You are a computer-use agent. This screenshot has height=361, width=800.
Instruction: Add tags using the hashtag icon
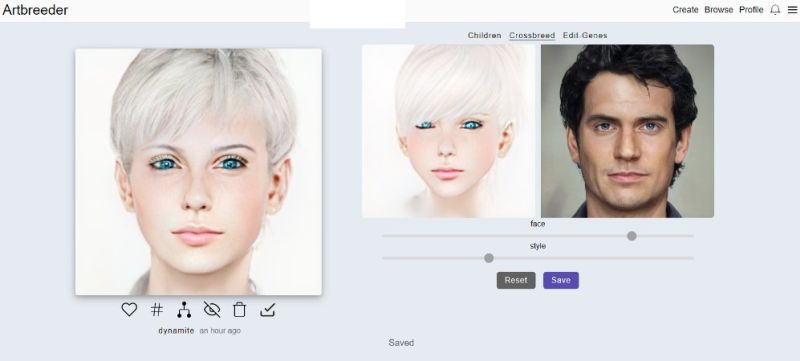pyautogui.click(x=157, y=309)
